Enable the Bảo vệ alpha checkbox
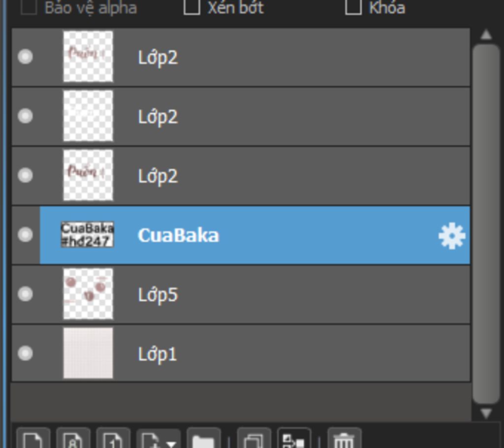This screenshot has width=504, height=448. pyautogui.click(x=28, y=7)
